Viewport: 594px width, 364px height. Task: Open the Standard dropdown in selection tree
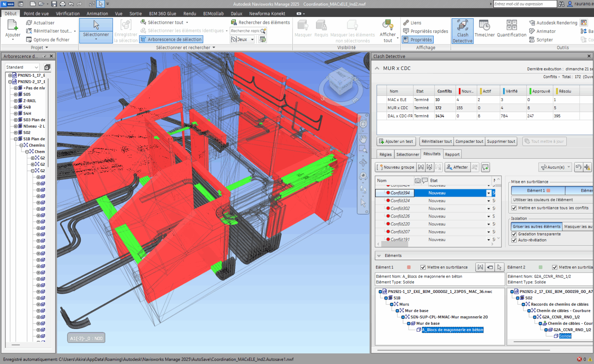pyautogui.click(x=22, y=67)
